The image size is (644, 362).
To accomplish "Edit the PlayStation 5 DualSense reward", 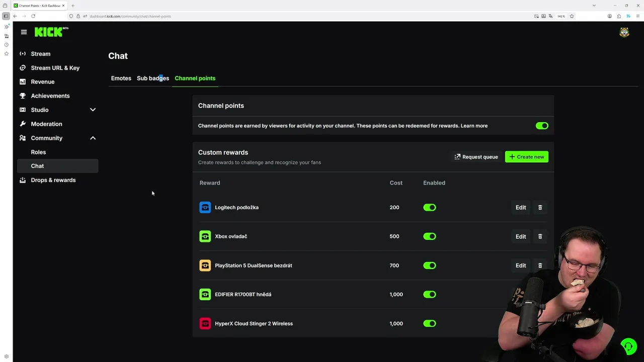I will [x=521, y=265].
